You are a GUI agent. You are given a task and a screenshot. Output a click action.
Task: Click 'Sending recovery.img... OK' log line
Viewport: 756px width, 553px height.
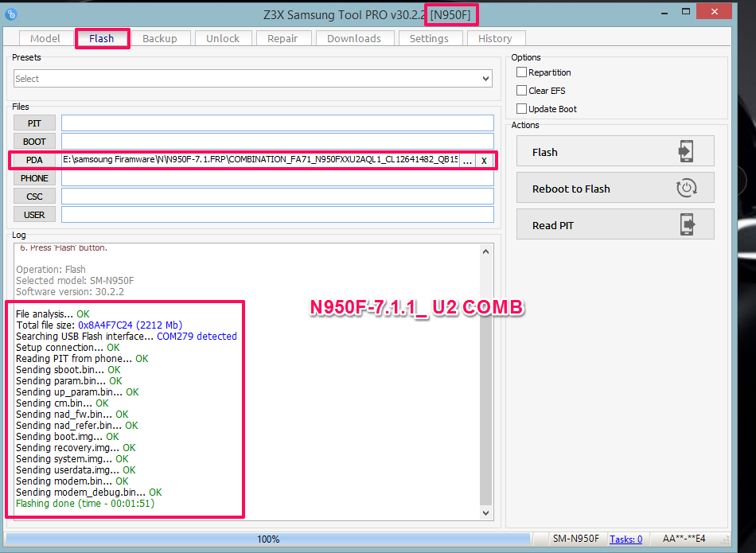(x=76, y=448)
